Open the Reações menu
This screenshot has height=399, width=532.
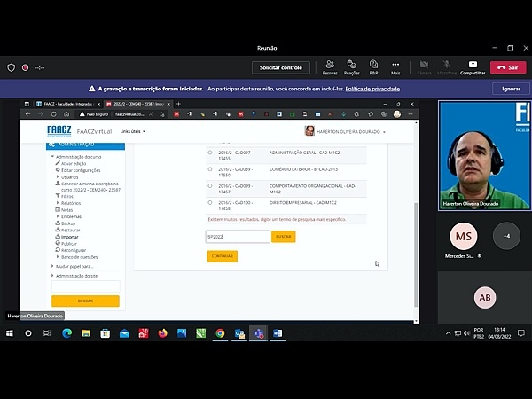(x=351, y=67)
